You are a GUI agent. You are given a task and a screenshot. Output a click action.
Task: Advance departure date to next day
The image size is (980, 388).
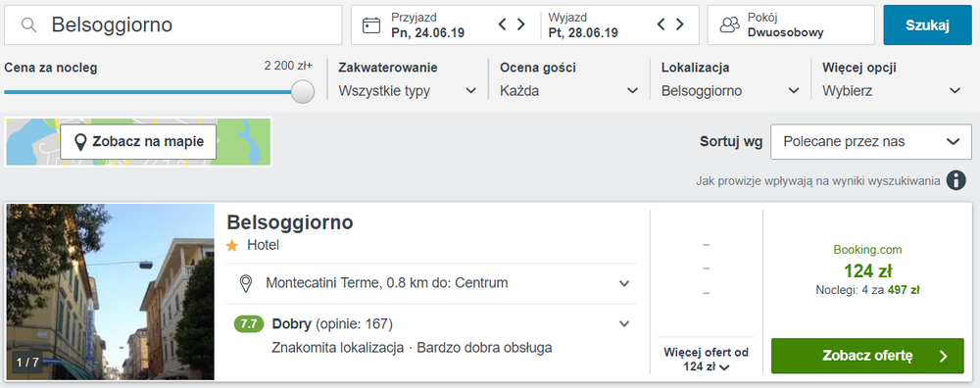(x=680, y=24)
